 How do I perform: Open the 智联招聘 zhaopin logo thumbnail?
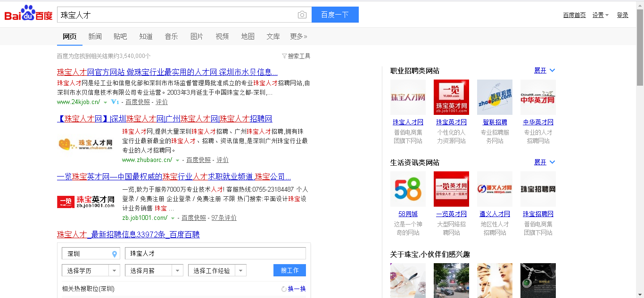click(x=495, y=97)
